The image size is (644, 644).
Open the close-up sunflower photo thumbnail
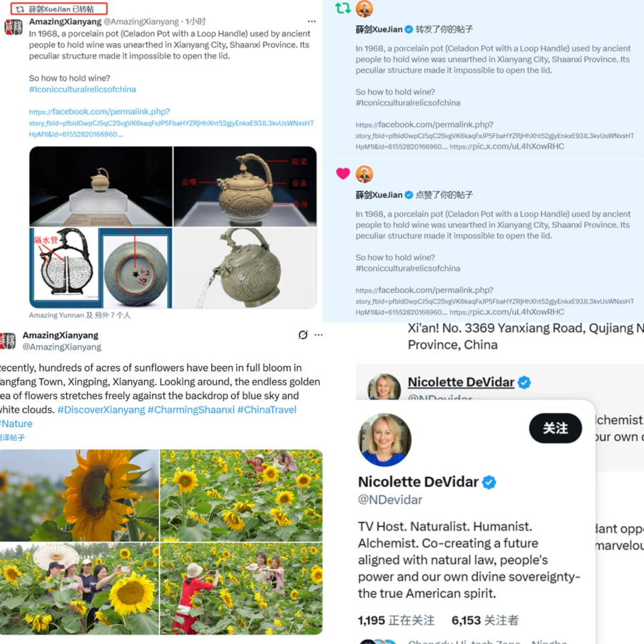coord(79,495)
